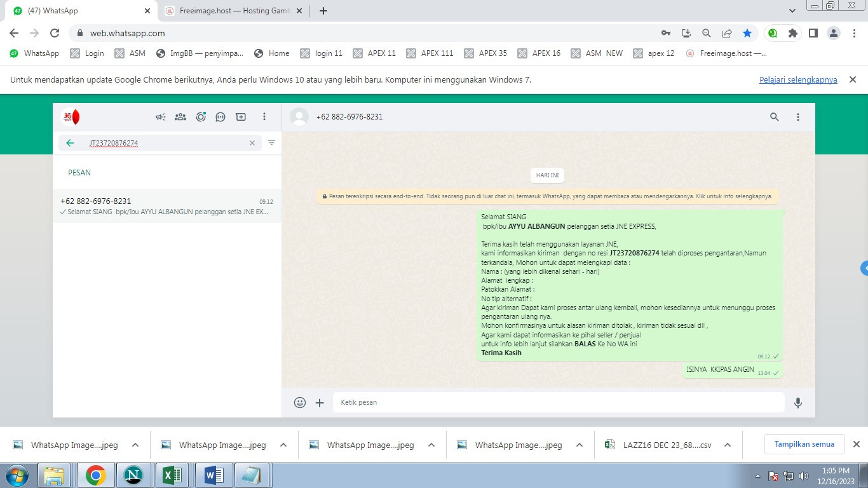The image size is (868, 488).
Task: Click Tampilkan semua downloads button
Action: (804, 444)
